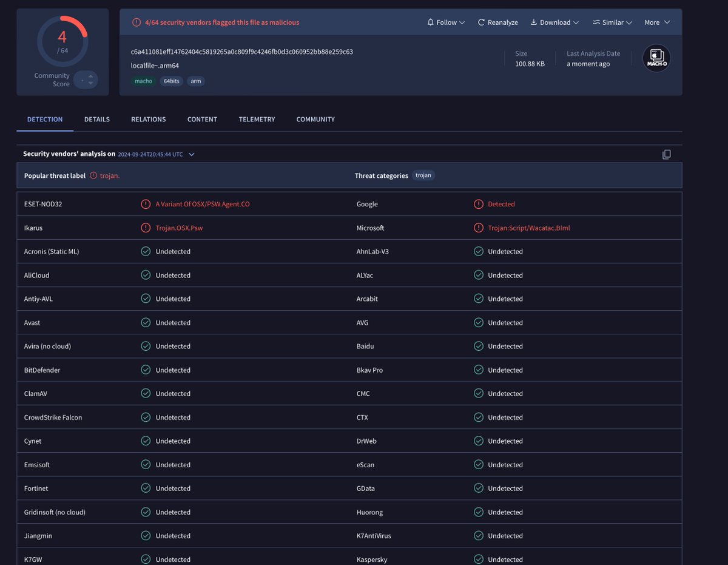
Task: Click the checkmark icon in the Kaspersky row
Action: tap(478, 559)
